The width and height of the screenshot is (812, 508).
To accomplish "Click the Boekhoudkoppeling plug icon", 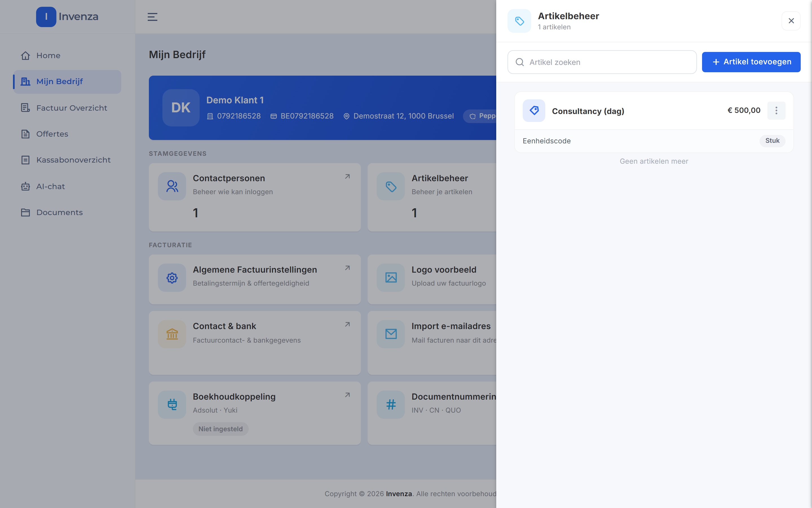I will pos(172,404).
